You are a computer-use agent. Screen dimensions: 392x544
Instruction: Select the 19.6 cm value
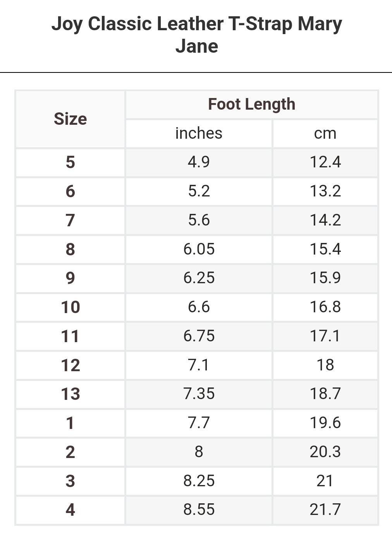point(325,423)
